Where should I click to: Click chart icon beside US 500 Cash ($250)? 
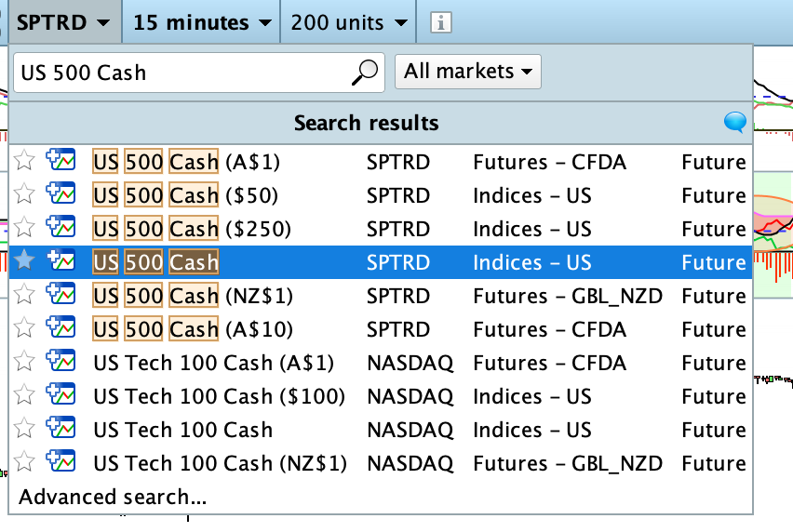(x=61, y=229)
